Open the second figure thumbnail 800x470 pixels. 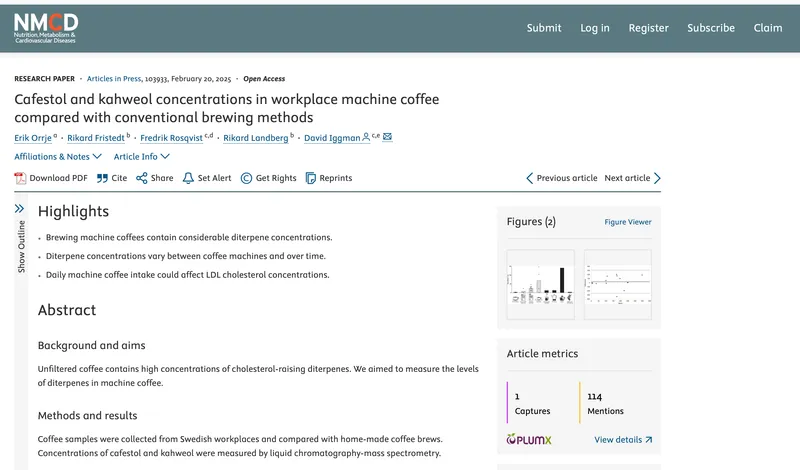[x=617, y=284]
